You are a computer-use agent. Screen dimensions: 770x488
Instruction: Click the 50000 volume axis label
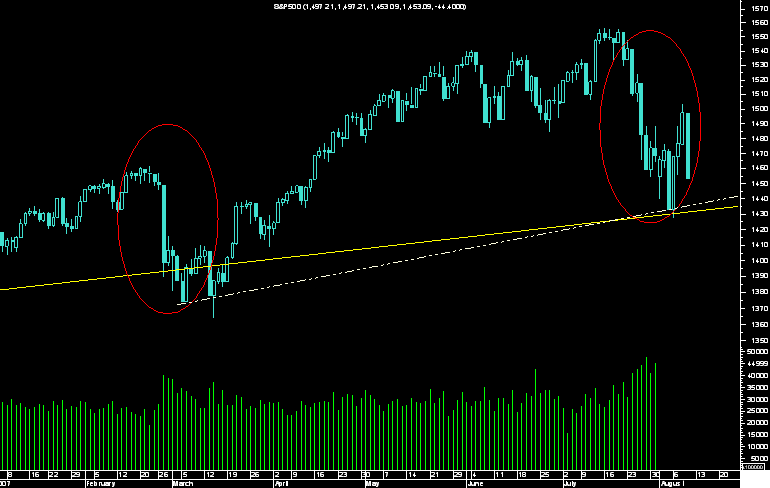tap(758, 352)
